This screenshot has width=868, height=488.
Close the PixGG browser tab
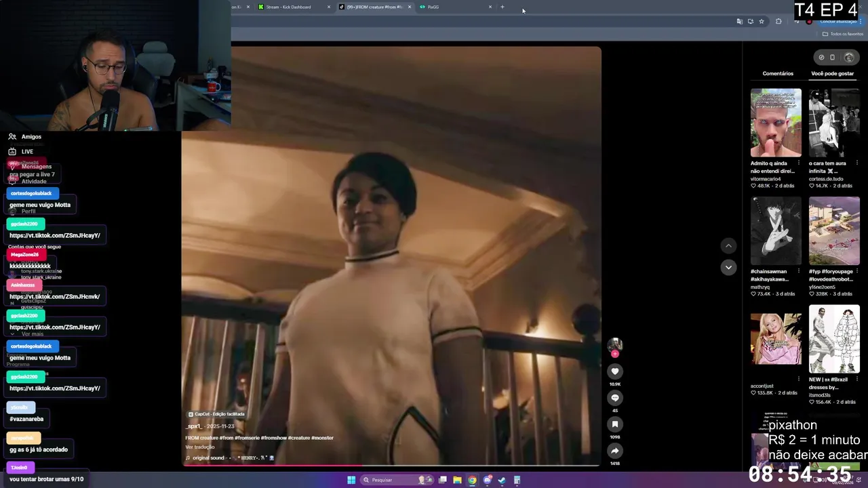pos(490,7)
